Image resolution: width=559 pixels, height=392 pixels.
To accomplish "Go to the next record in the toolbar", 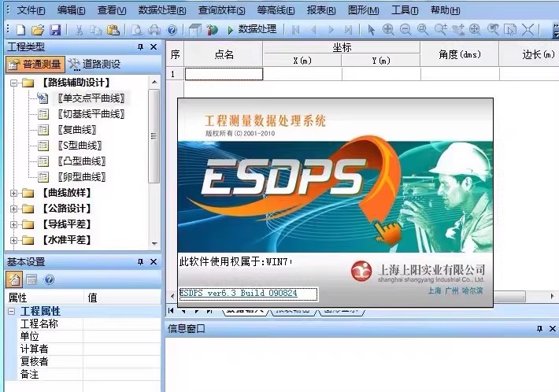I will point(331,30).
